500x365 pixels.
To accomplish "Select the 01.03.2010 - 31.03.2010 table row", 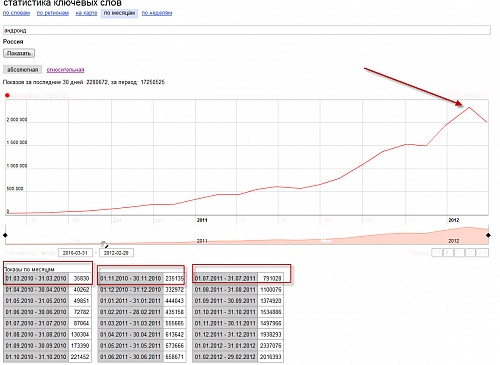I will coord(48,278).
